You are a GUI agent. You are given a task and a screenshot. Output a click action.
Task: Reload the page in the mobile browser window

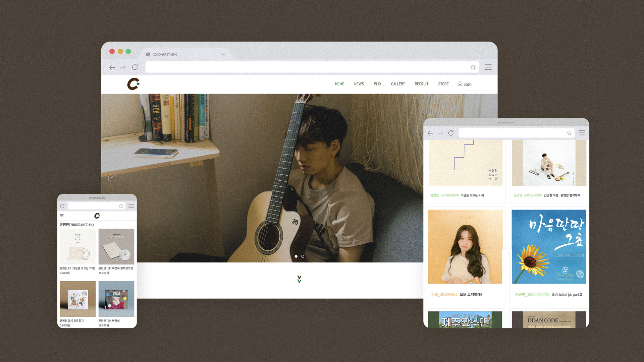(x=62, y=206)
